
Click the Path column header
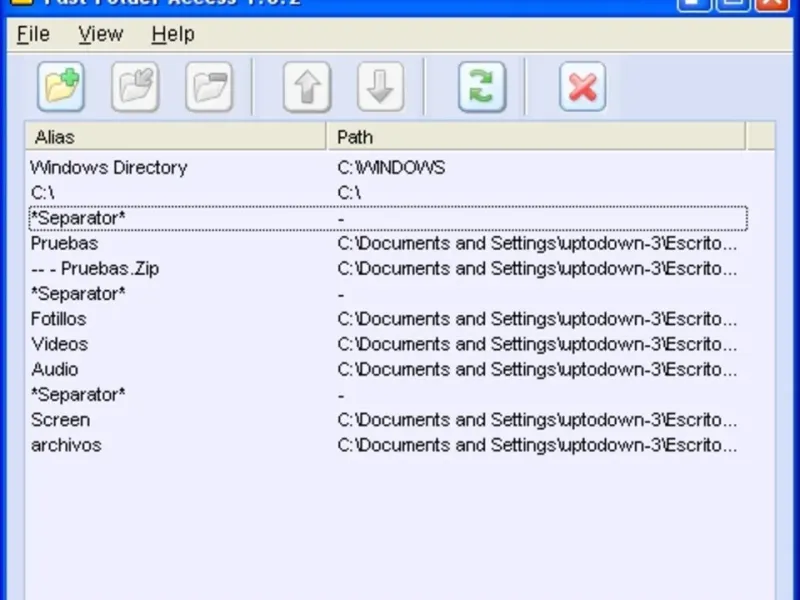pos(536,137)
